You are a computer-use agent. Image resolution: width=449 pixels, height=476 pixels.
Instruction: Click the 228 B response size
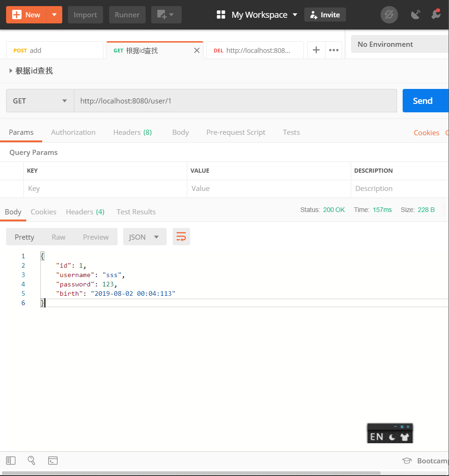[426, 210]
